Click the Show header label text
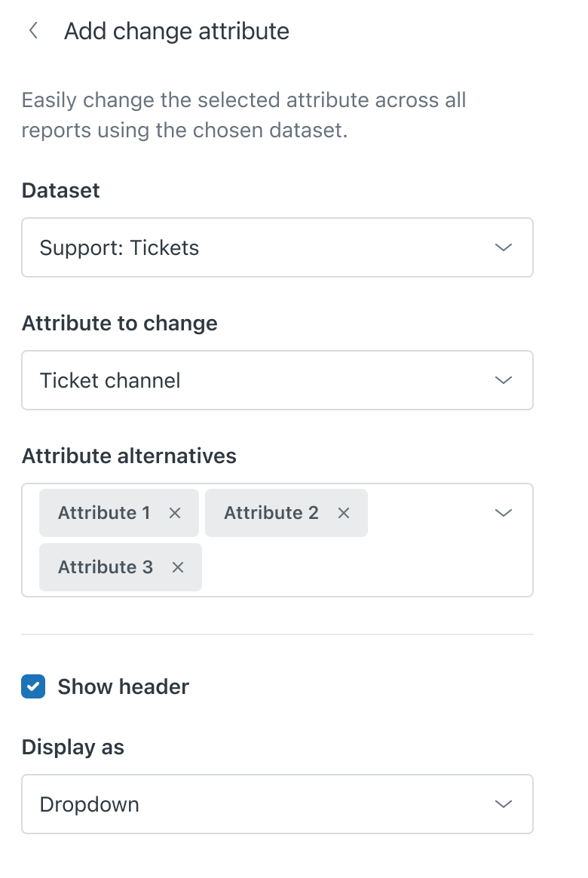This screenshot has width=588, height=878. tap(123, 686)
